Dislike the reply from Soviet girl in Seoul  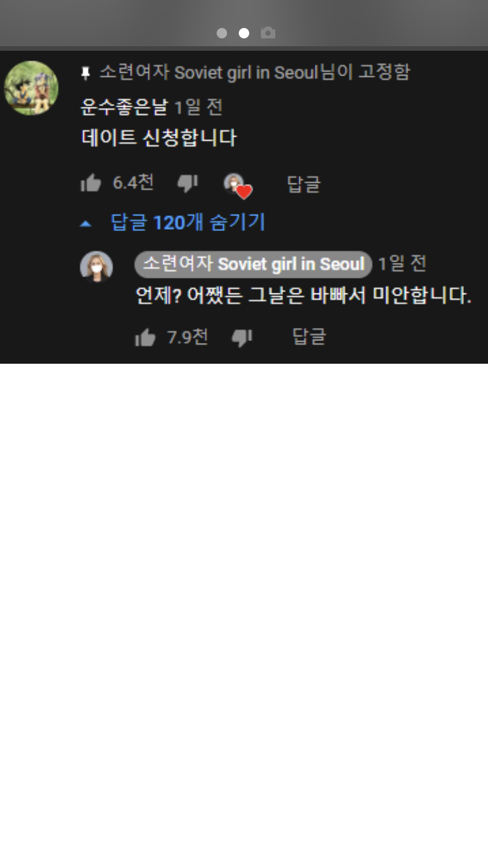(242, 337)
